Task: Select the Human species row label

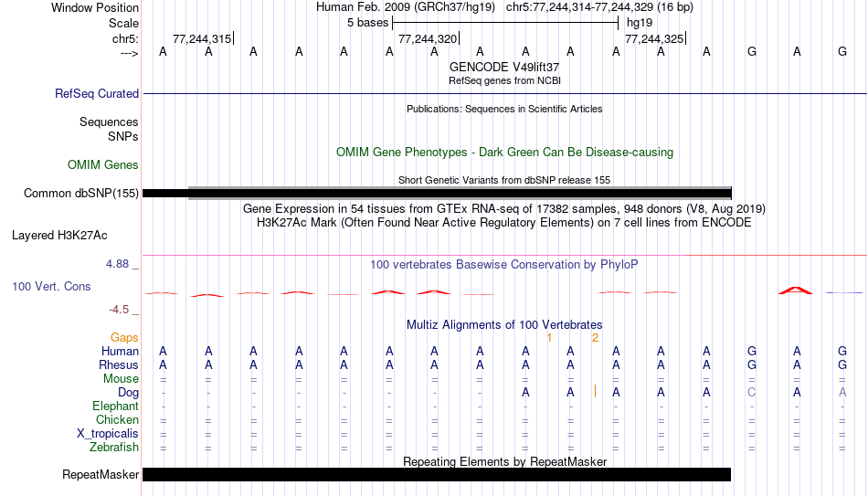Action: [x=120, y=352]
